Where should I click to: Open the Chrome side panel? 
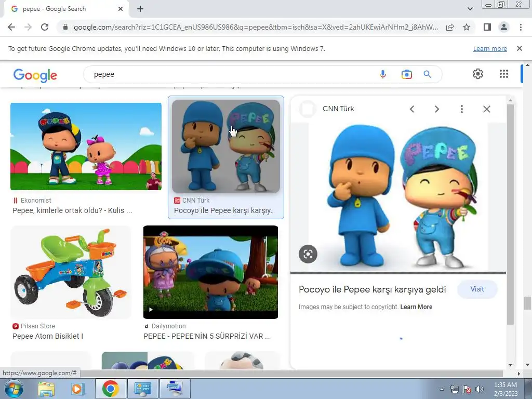(x=487, y=27)
